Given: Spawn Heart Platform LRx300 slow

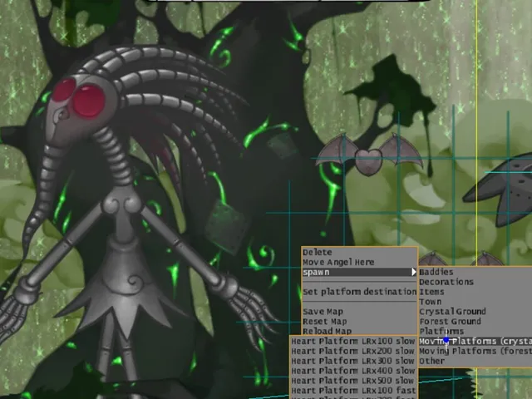Looking at the screenshot, I should point(353,361).
